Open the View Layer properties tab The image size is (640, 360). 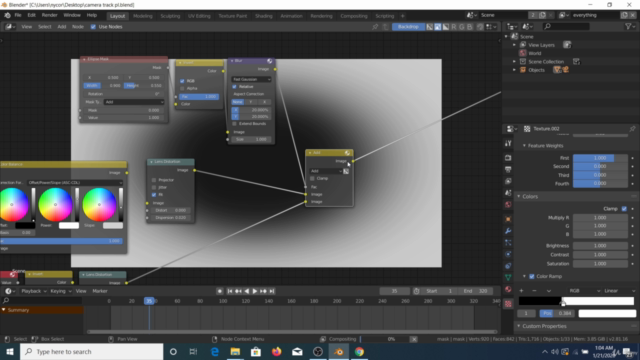[x=508, y=181]
